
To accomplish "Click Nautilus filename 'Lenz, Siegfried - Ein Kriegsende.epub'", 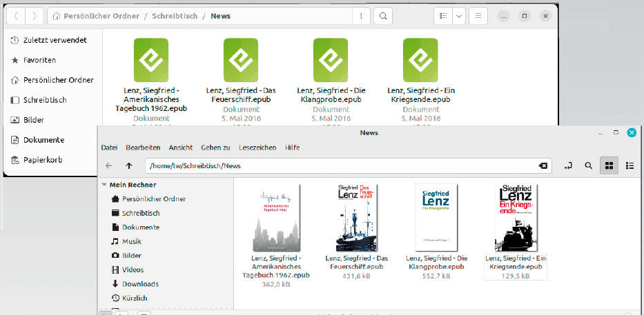I will point(421,94).
